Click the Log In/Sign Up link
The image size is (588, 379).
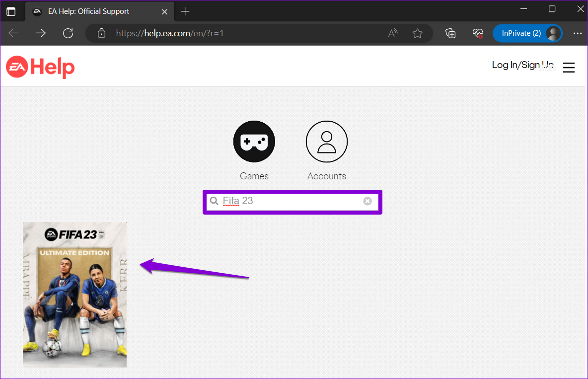522,65
